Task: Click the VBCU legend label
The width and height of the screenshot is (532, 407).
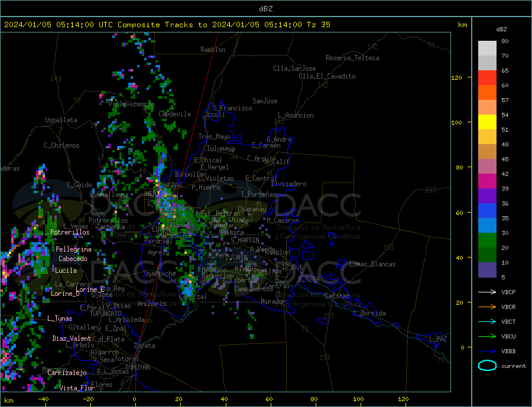Action: (x=508, y=337)
